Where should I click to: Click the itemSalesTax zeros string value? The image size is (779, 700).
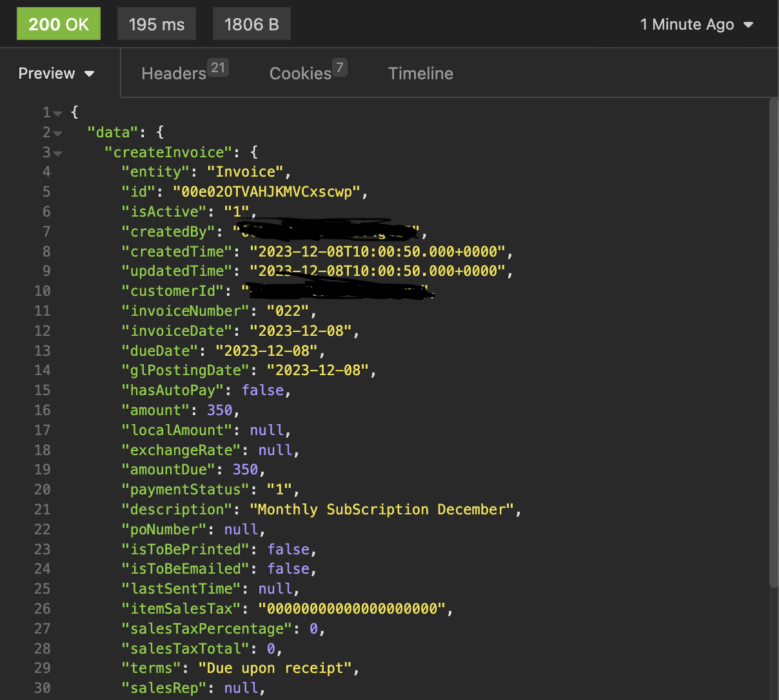(352, 608)
